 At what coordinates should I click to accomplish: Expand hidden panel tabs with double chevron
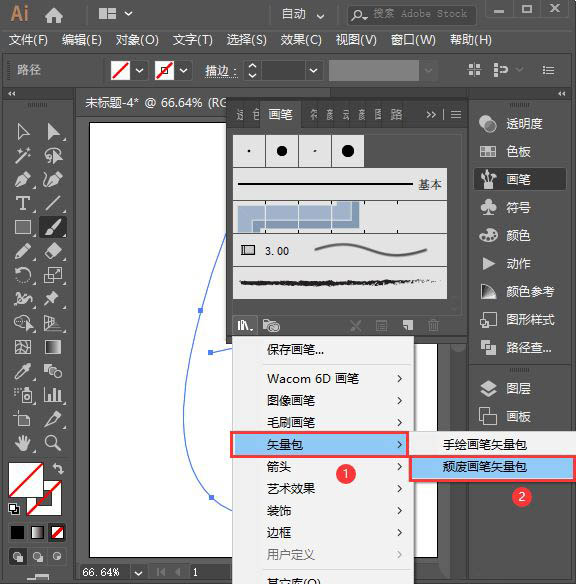(x=431, y=114)
